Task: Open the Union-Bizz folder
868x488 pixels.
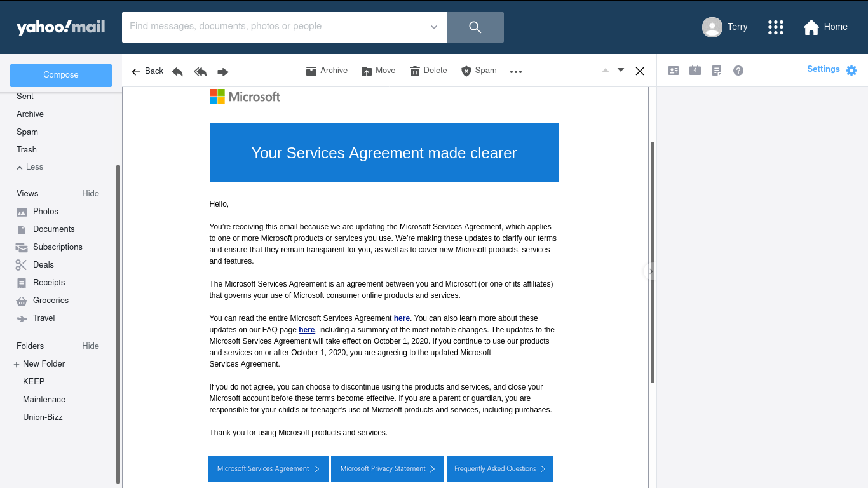Action: [x=43, y=417]
